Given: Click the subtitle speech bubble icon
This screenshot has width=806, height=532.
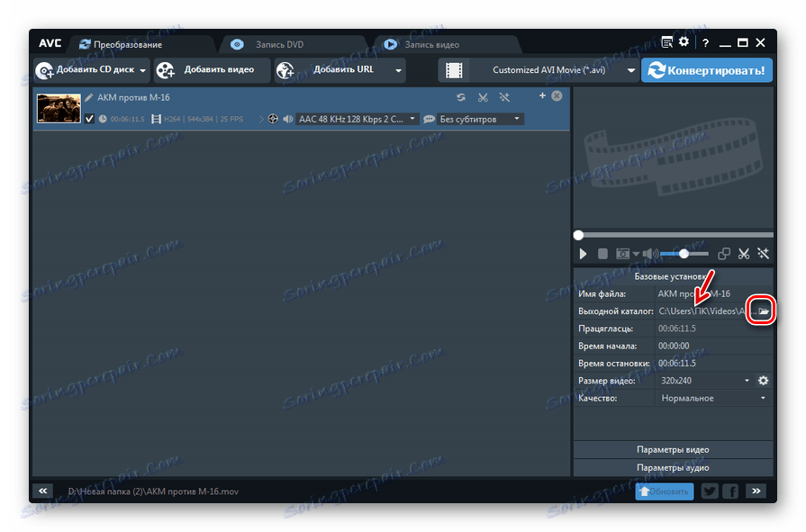Looking at the screenshot, I should click(429, 119).
